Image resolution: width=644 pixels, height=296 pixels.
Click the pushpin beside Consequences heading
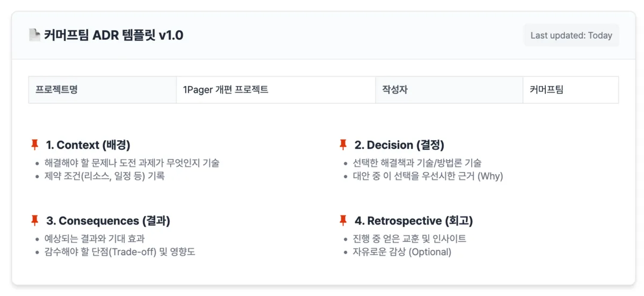click(35, 220)
